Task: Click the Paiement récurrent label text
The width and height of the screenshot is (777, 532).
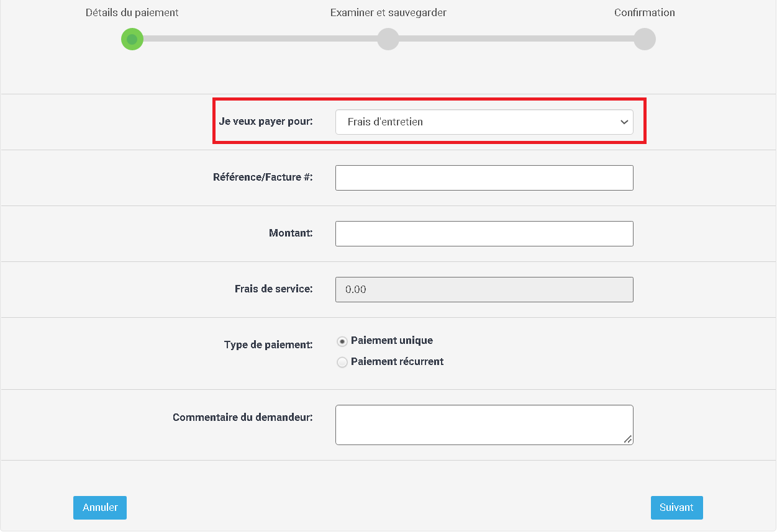Action: pos(397,361)
